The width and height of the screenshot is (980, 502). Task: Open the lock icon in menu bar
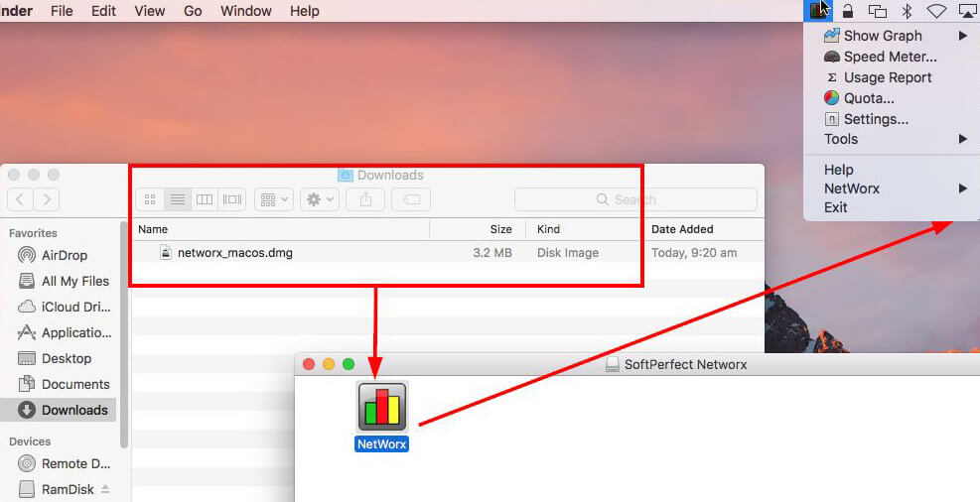(848, 11)
